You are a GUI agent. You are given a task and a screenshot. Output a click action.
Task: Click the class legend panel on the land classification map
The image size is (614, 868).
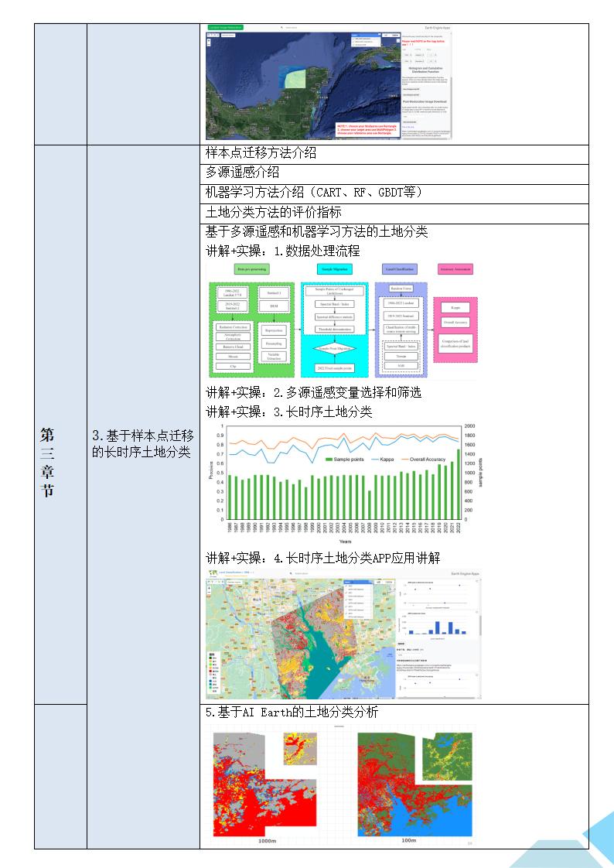[x=215, y=673]
